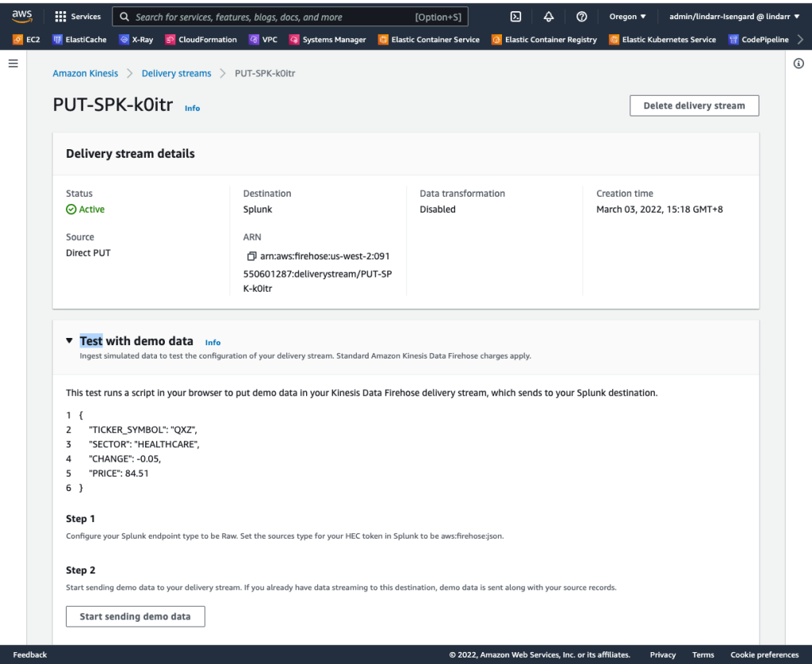812x664 pixels.
Task: Open Info link next to PUT-SPK-k0itr title
Action: point(192,108)
